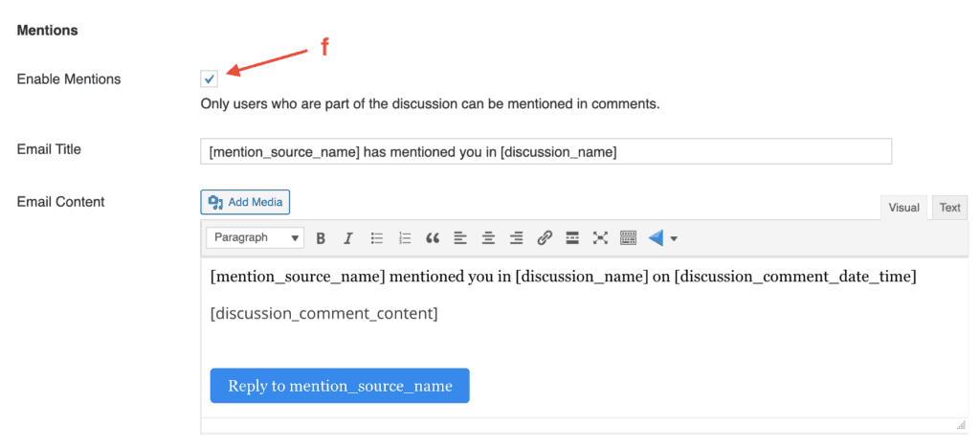Insert a bulleted list

coord(377,238)
